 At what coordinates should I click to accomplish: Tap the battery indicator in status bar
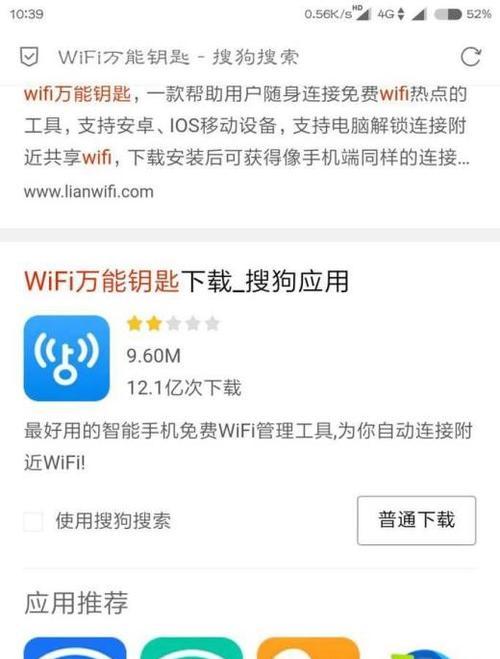point(448,15)
